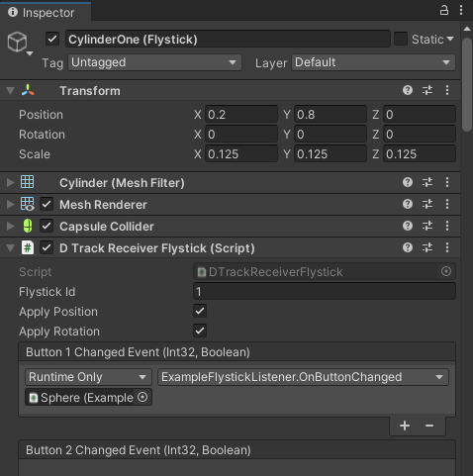This screenshot has height=476, width=473.
Task: Click Position X field
Action: (241, 115)
